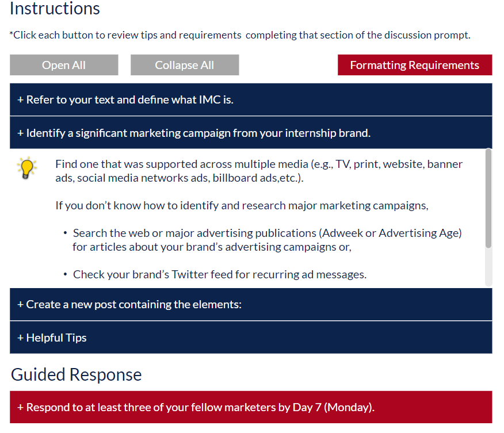
Task: Click the lightbulb tip icon
Action: (27, 168)
